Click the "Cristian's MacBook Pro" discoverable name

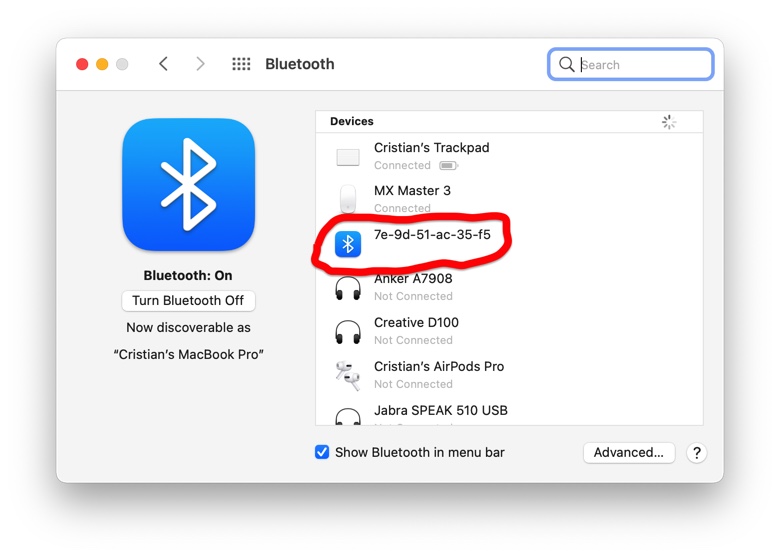(189, 355)
